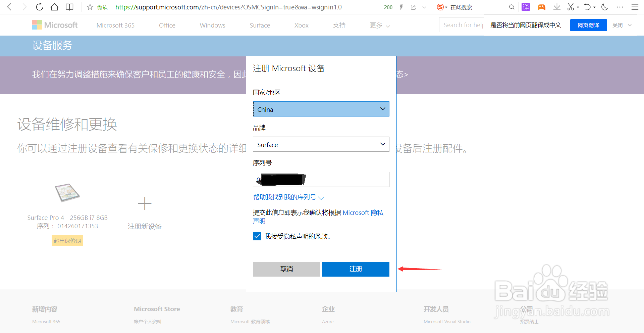Click the page URL in the address bar
The height and width of the screenshot is (333, 644).
(x=228, y=7)
